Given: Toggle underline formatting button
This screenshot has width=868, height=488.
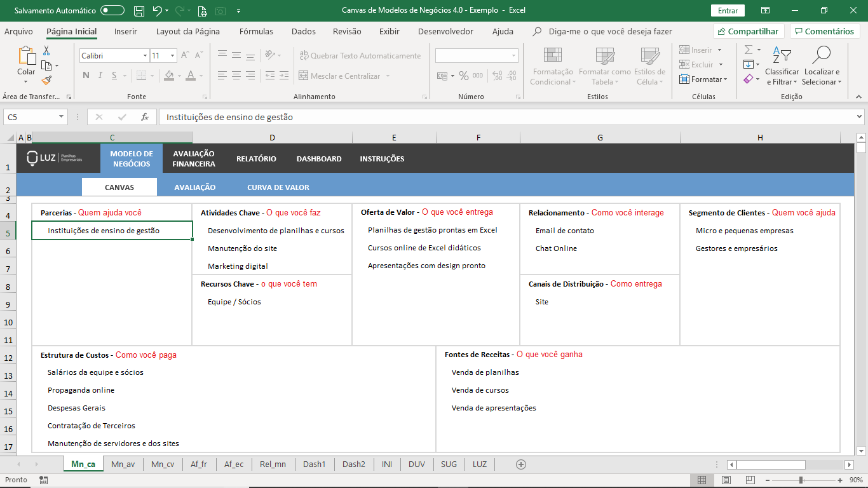Looking at the screenshot, I should click(x=114, y=76).
